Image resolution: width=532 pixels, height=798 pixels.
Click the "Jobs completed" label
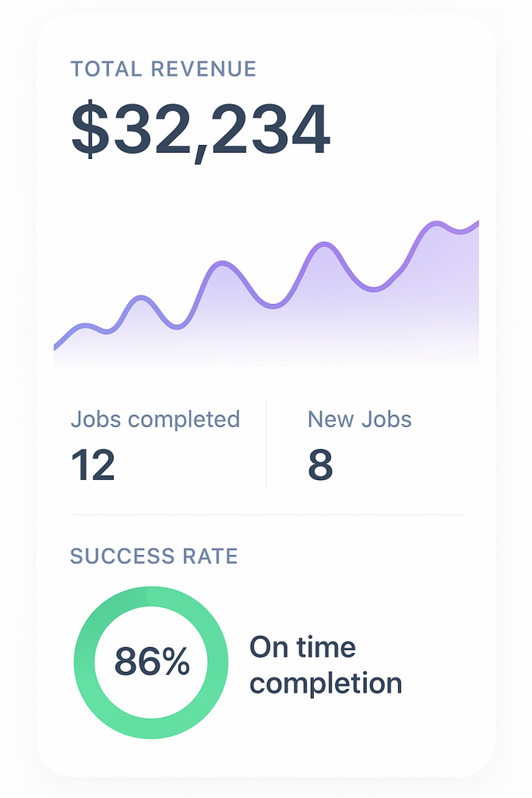(x=155, y=419)
